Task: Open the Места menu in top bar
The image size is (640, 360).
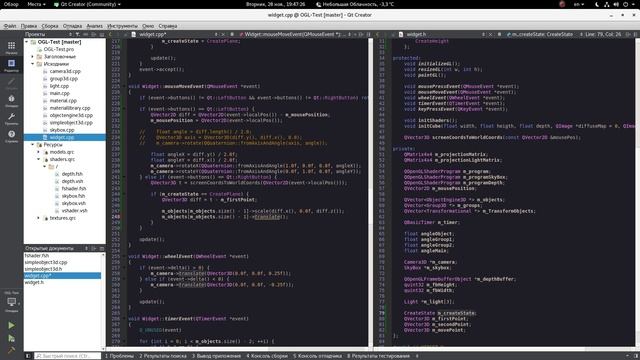Action: point(36,4)
